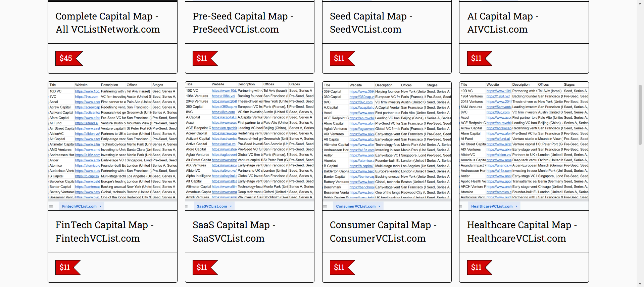Expand the SaaSVCList.com sheet tab dropdown
644x287 pixels.
click(231, 206)
